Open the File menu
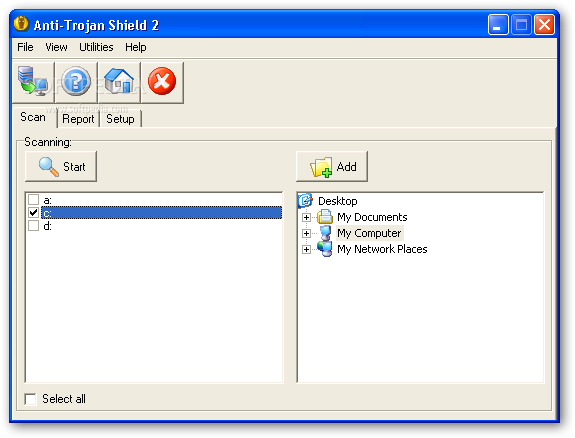The width and height of the screenshot is (575, 438). [x=25, y=47]
